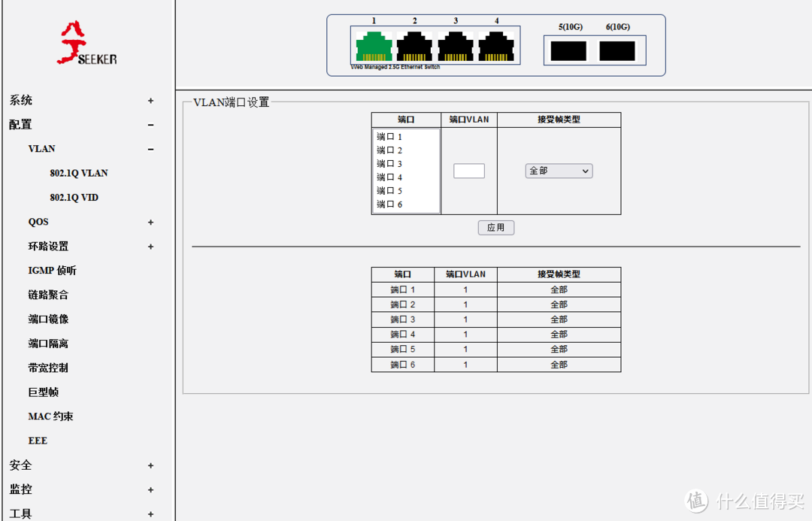Collapse the VLAN submenu
The image size is (812, 521).
150,149
